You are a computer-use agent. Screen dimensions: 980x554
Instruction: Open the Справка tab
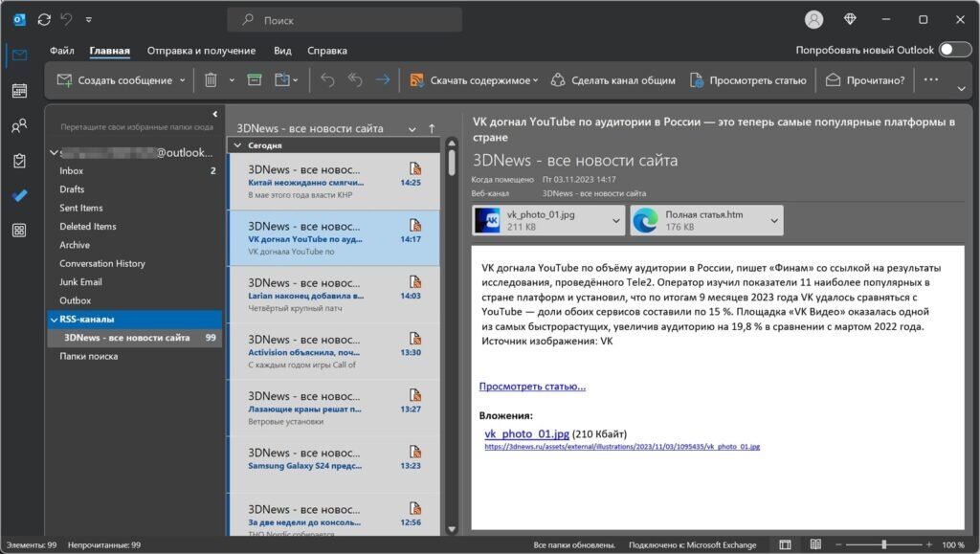(327, 51)
